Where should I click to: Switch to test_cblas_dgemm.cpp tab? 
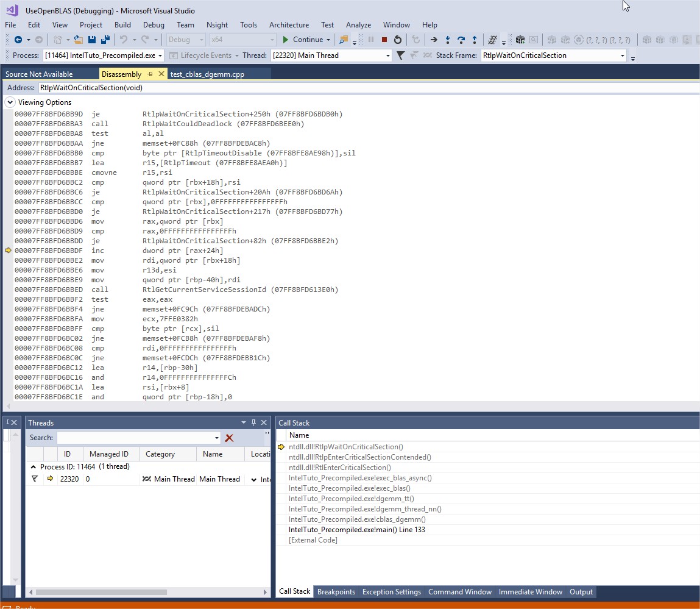207,74
